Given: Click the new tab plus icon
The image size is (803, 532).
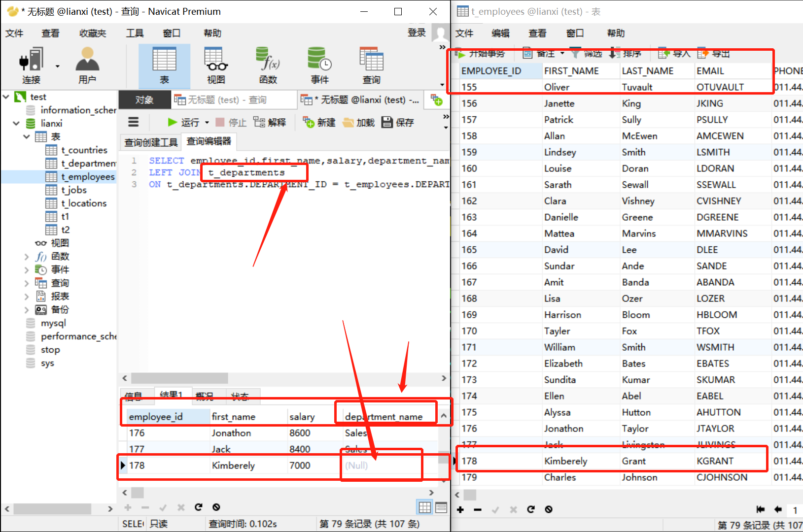Looking at the screenshot, I should [x=436, y=100].
